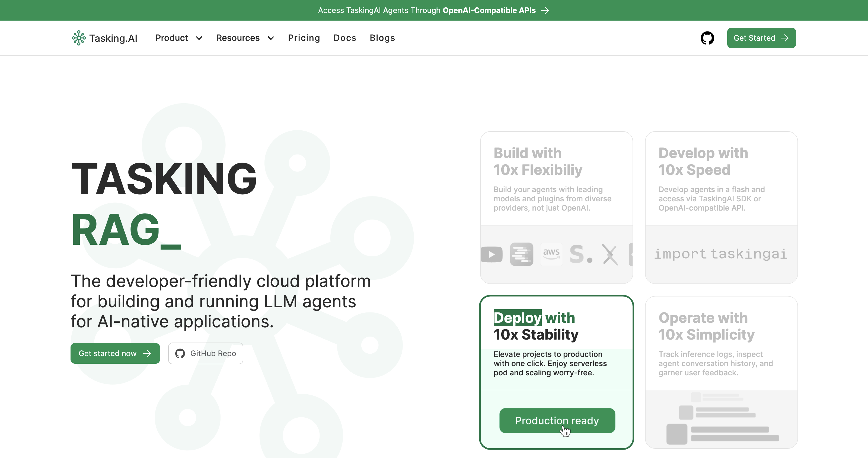This screenshot has height=458, width=868.
Task: Open the GitHub Repo button
Action: point(206,353)
